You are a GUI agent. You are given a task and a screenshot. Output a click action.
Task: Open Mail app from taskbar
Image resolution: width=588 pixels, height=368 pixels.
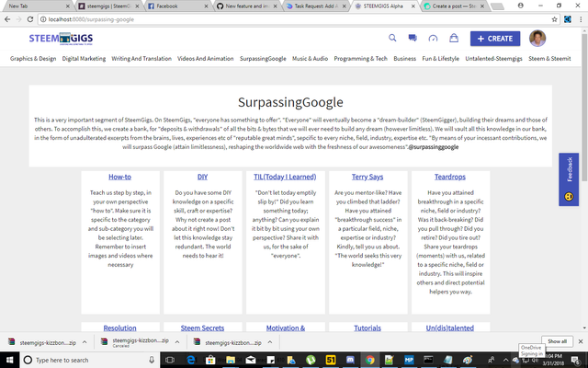251,360
